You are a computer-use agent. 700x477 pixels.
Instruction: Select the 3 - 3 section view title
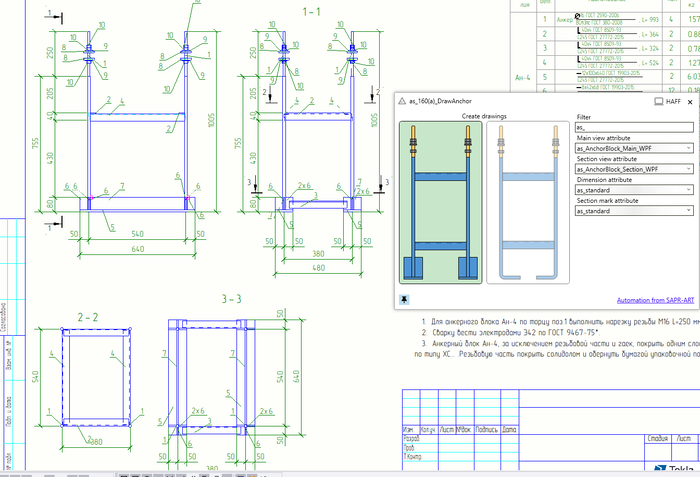[232, 299]
